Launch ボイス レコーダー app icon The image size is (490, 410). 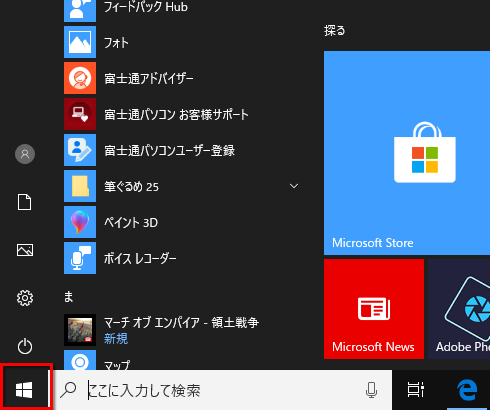[80, 258]
